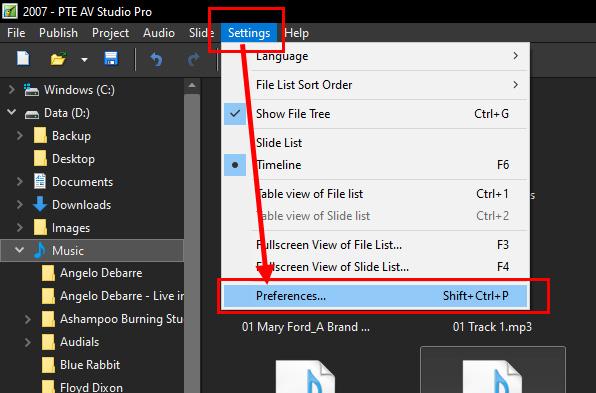Click the Save floppy disk icon
Viewport: 596px width, 393px height.
coord(111,59)
